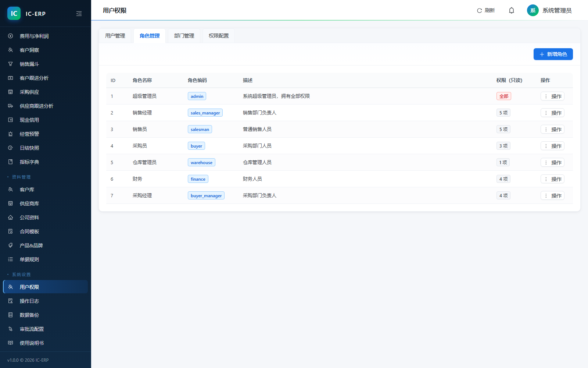This screenshot has width=588, height=368.
Task: Select the 角色管理 tab
Action: point(150,36)
